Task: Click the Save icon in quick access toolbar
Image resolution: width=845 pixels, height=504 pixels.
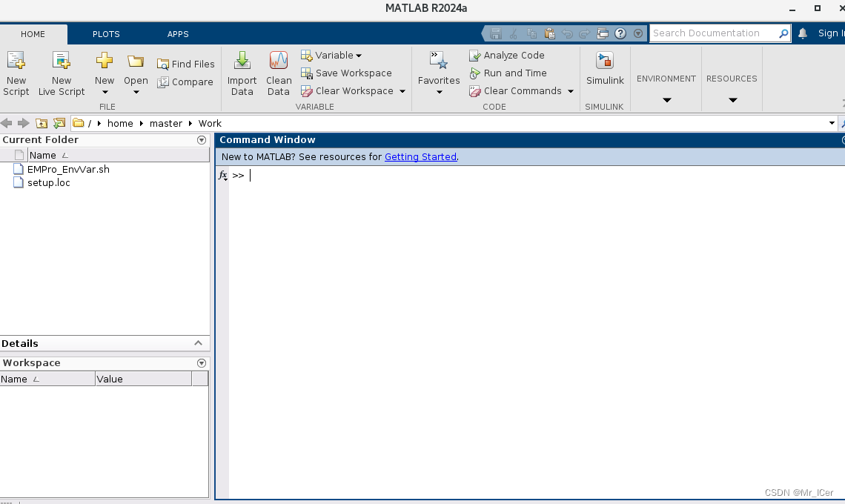Action: (x=496, y=33)
